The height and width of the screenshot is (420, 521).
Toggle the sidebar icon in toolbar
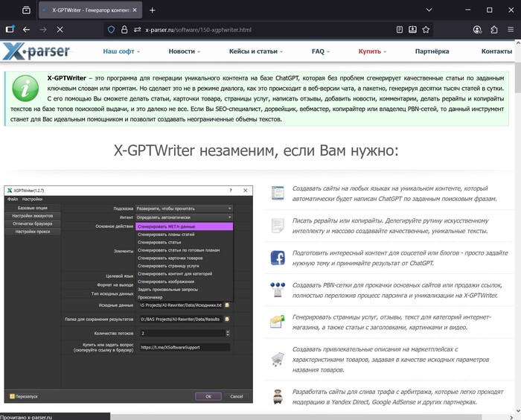pos(10,29)
